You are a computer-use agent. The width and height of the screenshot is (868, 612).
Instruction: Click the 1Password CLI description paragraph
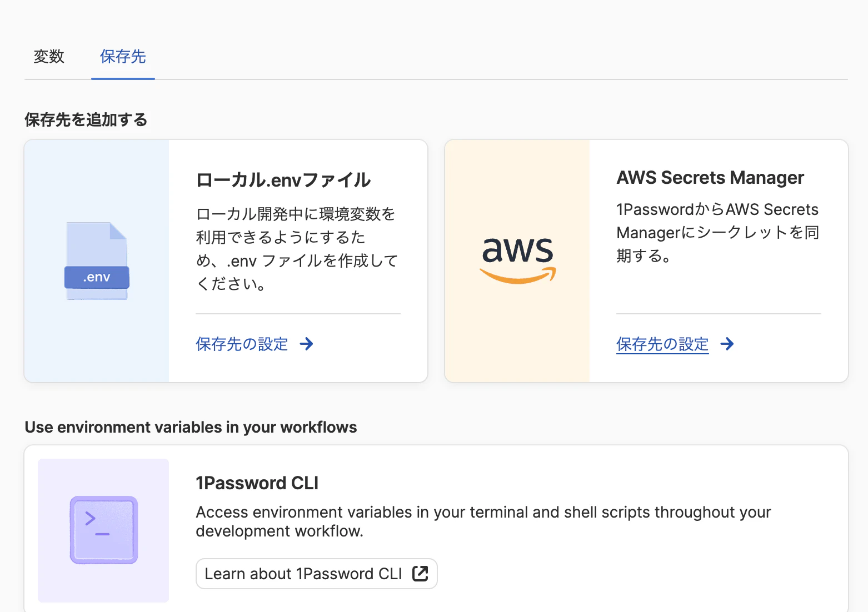click(483, 521)
